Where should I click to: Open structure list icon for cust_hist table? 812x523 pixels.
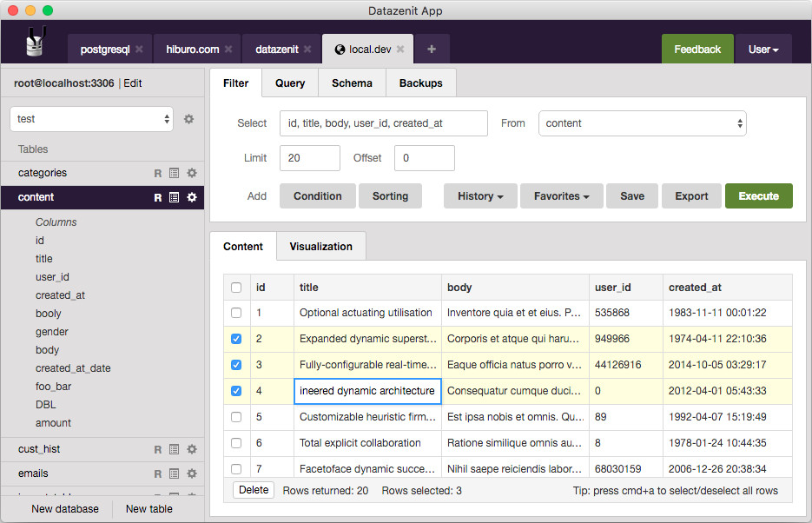pos(174,449)
